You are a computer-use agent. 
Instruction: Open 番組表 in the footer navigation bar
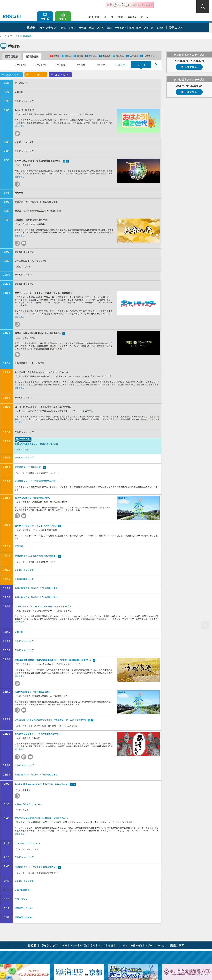[32, 945]
